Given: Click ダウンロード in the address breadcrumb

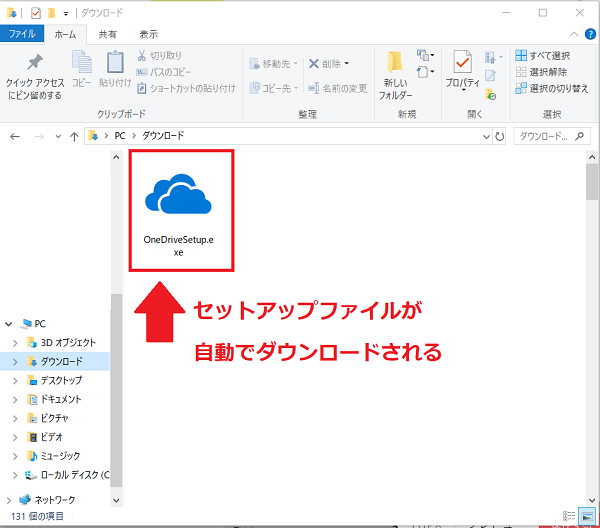Looking at the screenshot, I should 163,136.
